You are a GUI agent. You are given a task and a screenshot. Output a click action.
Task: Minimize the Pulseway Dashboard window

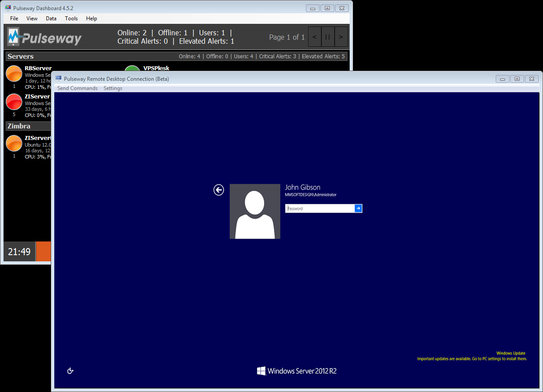(313, 8)
